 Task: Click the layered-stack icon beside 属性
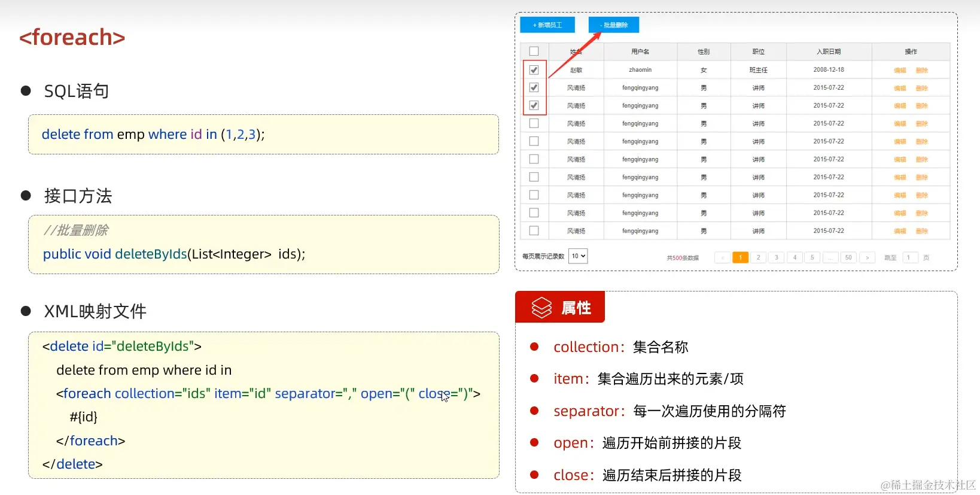point(542,308)
